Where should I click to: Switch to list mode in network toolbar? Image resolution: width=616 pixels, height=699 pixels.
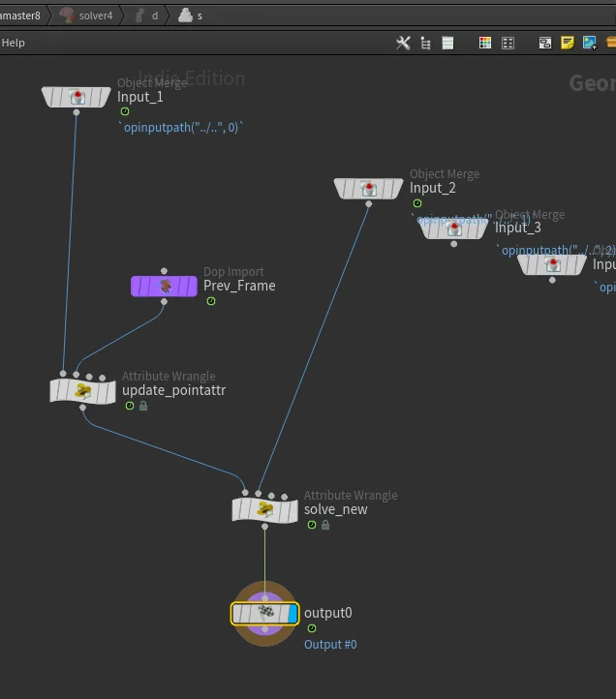click(447, 43)
